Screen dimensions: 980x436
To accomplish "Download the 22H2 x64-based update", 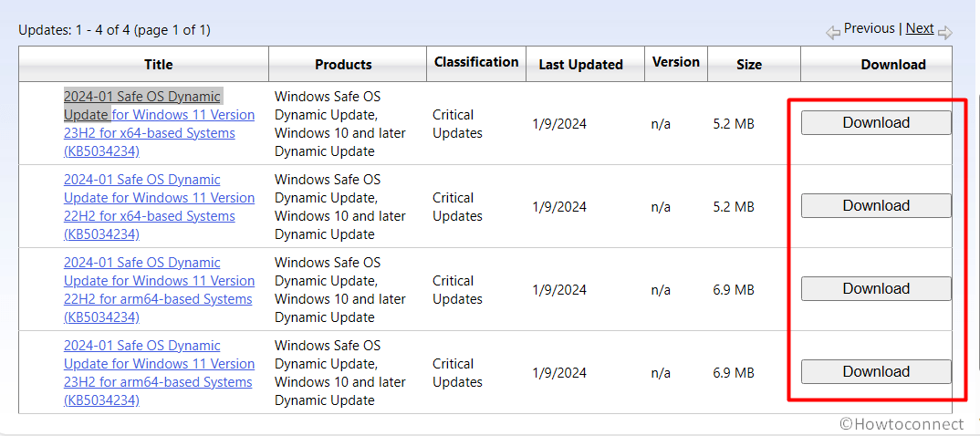I will coord(876,205).
